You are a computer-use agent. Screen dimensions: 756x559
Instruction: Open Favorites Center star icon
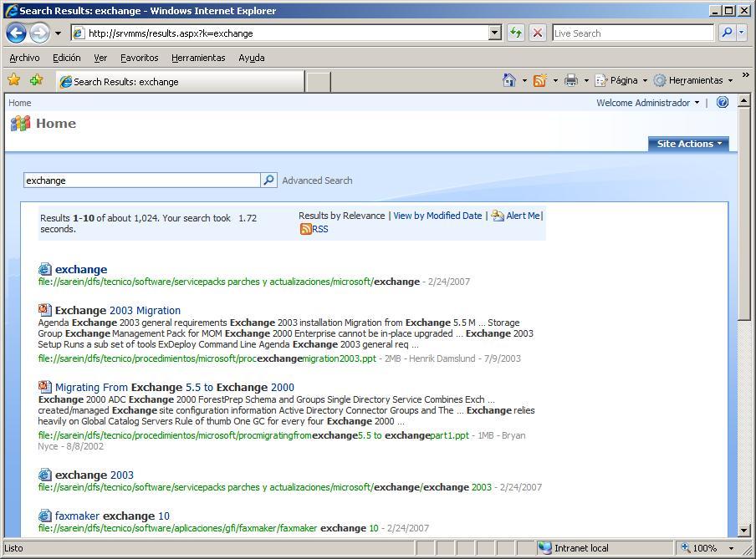coord(14,80)
